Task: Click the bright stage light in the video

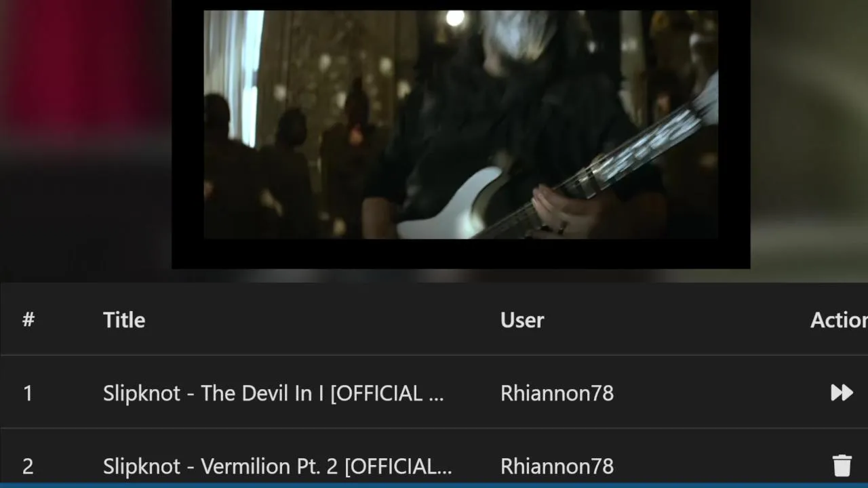Action: [x=455, y=18]
